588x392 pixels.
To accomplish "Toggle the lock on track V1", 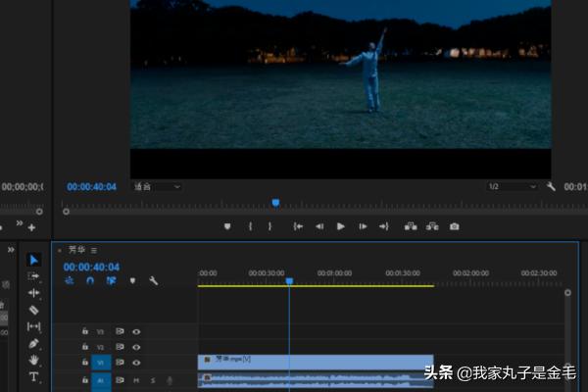I will pyautogui.click(x=85, y=362).
